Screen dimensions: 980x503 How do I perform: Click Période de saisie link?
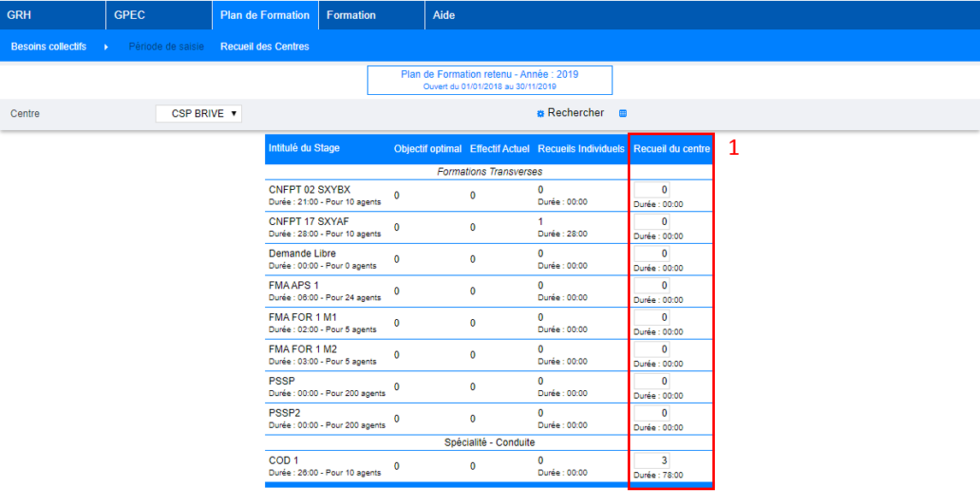[x=167, y=47]
